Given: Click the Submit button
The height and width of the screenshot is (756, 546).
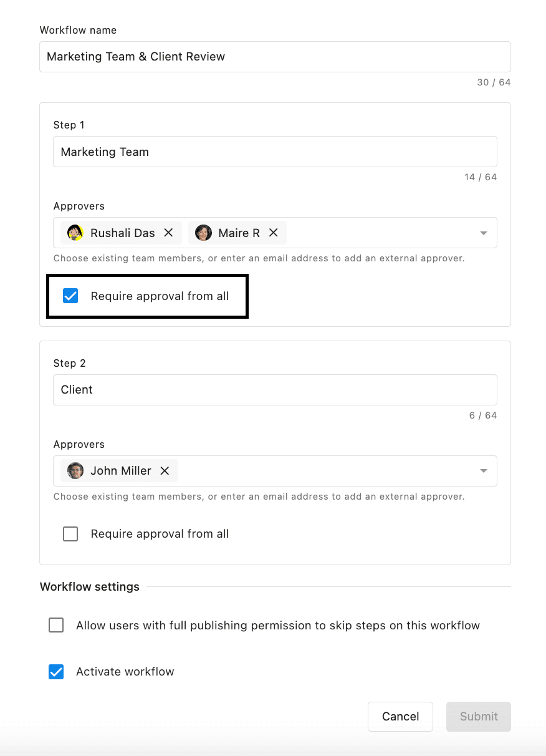Looking at the screenshot, I should 479,717.
